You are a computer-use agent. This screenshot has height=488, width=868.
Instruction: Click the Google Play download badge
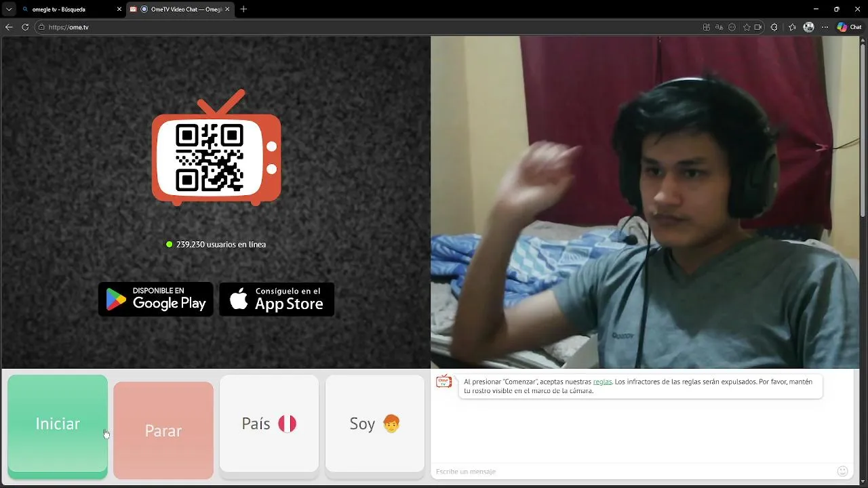click(156, 300)
